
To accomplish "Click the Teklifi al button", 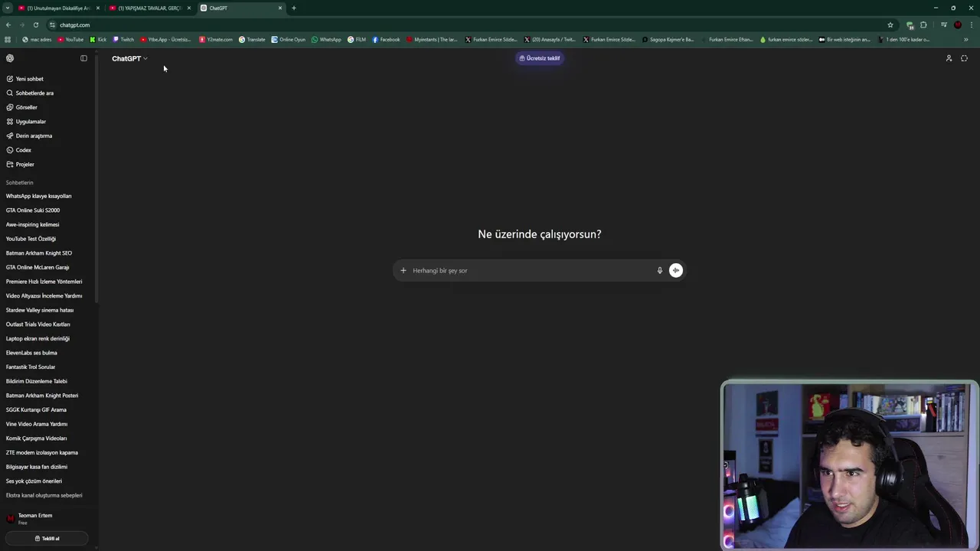I will pos(47,538).
